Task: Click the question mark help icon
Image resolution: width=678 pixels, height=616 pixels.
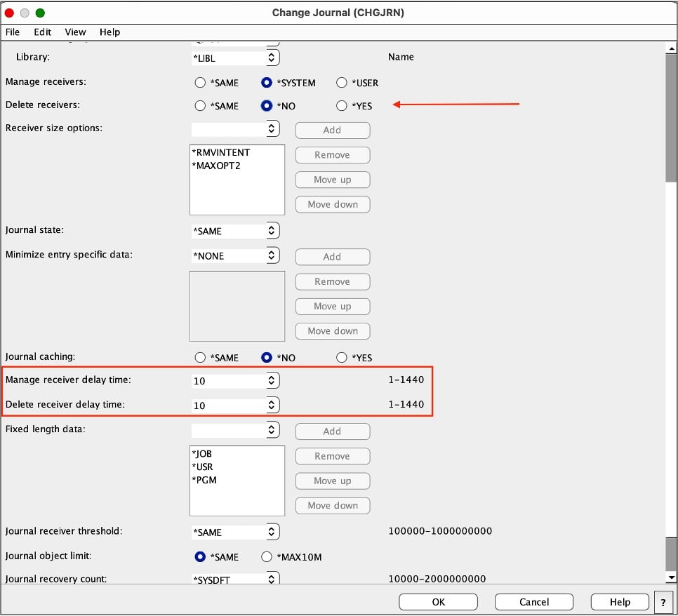Action: tap(663, 602)
